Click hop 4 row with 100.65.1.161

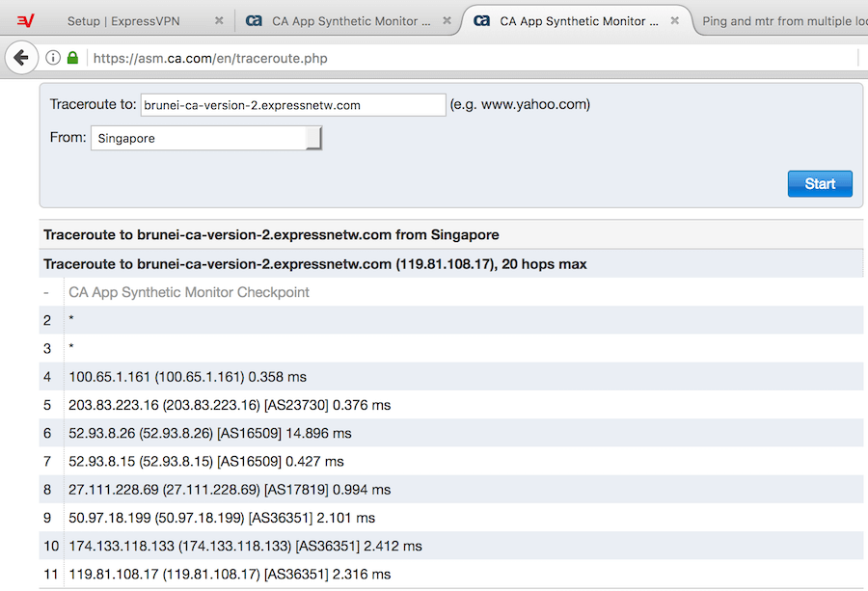[x=451, y=377]
